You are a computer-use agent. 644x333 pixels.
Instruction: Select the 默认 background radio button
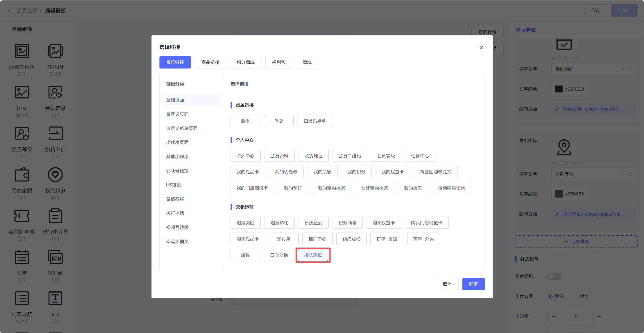(550, 296)
